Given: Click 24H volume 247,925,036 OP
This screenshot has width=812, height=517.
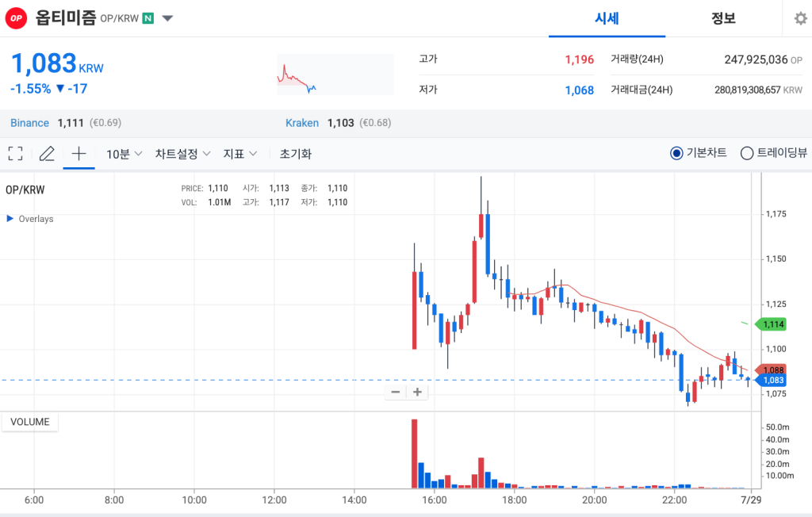Looking at the screenshot, I should pyautogui.click(x=764, y=59).
